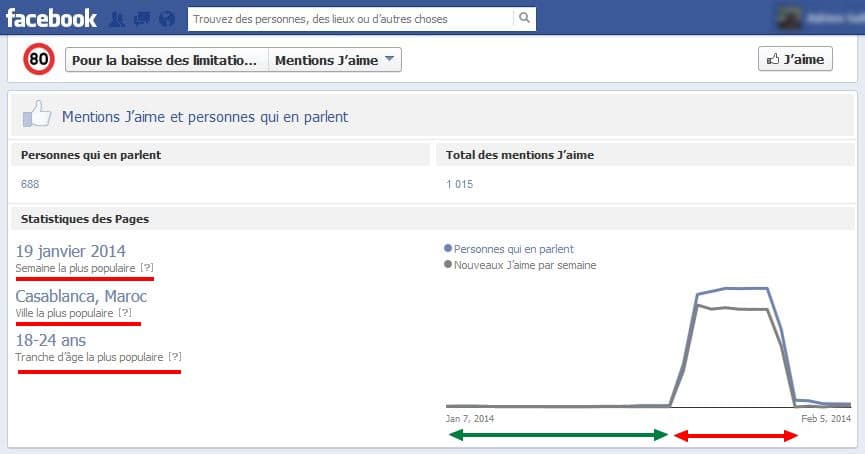Click the profile picture in top bar

[790, 18]
